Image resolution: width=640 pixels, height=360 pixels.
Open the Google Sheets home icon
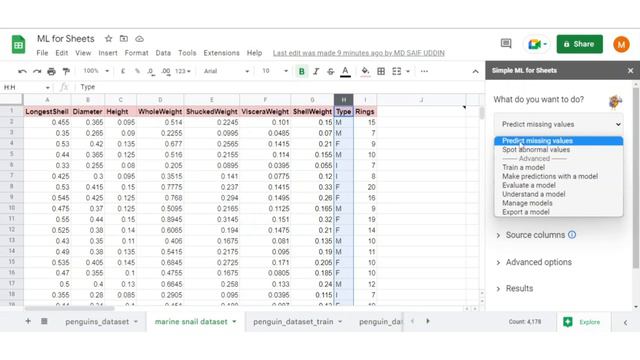pyautogui.click(x=18, y=44)
